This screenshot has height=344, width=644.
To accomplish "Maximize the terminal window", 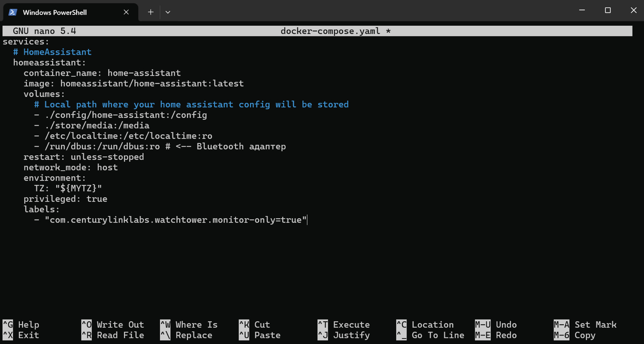I will (608, 10).
